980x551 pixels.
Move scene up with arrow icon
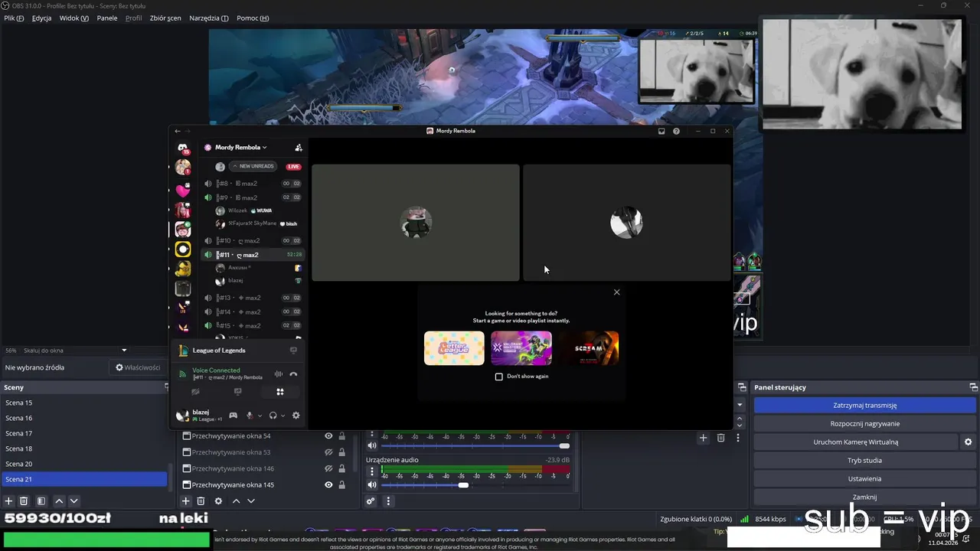[x=59, y=501]
